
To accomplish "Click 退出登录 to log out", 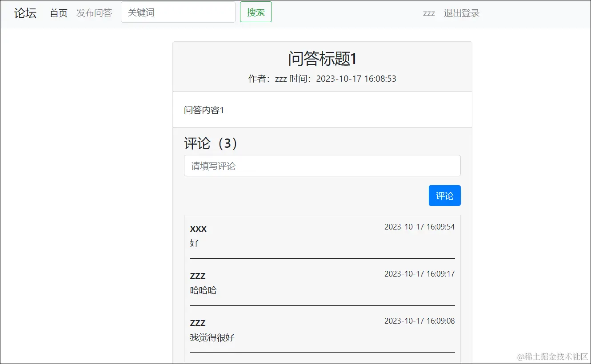I will click(x=461, y=13).
